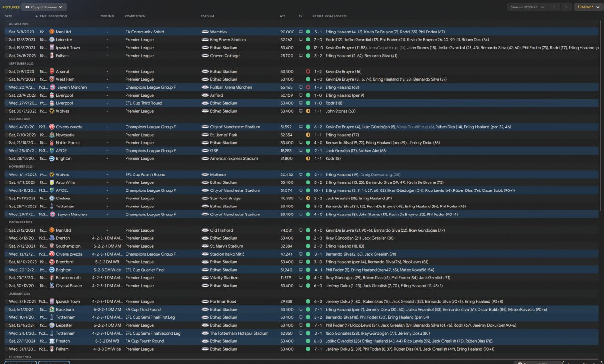Image resolution: width=604 pixels, height=364 pixels.
Task: Click the Man Utd badge in the 5/8/2023 row
Action: pyautogui.click(x=52, y=32)
